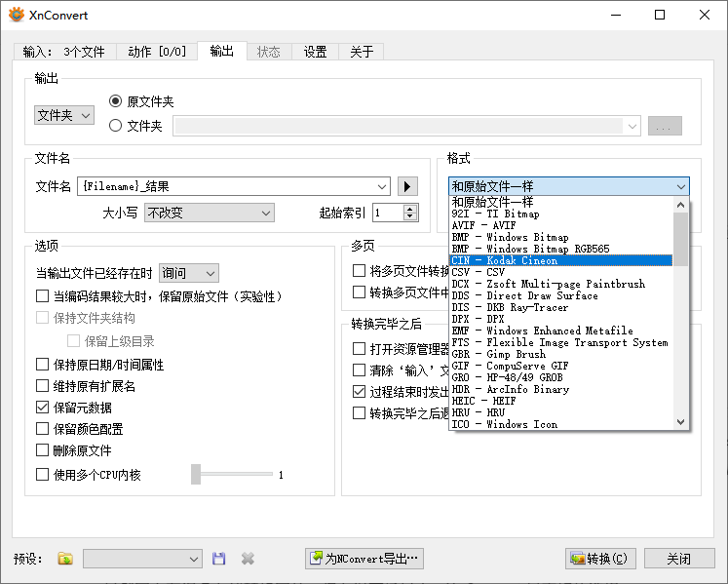Choose 和原始文件一样 in format list
The width and height of the screenshot is (728, 584).
tap(560, 202)
